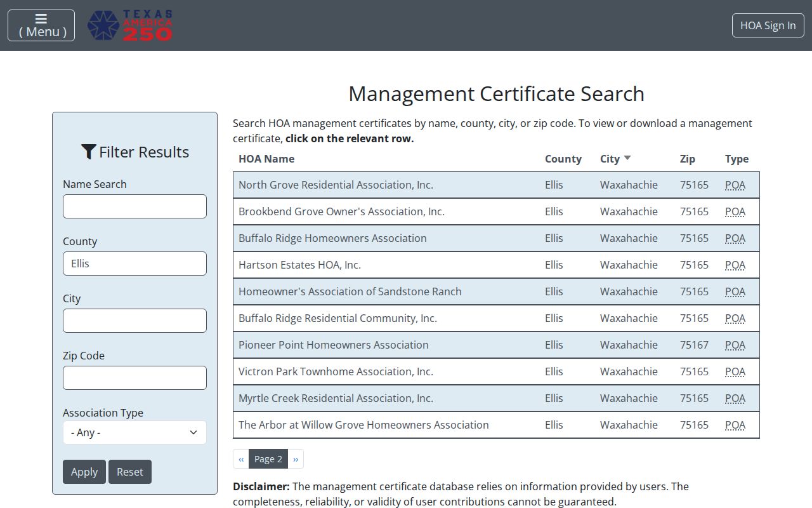This screenshot has width=812, height=508.
Task: Open Buffalo Ridge Residential Community, Inc.
Action: 496,318
